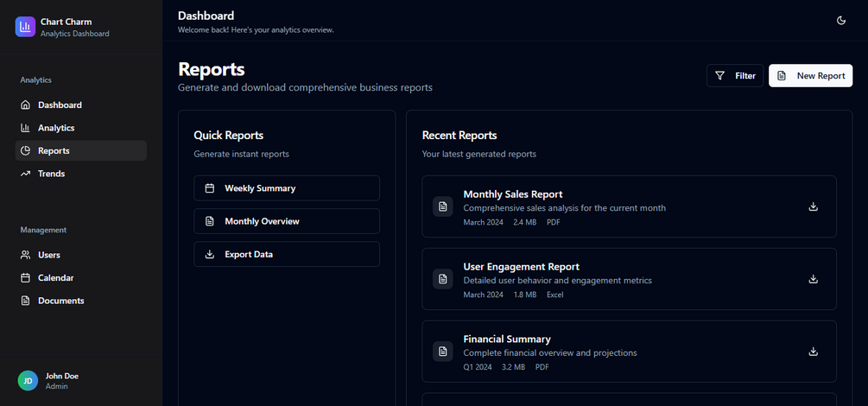Click the Financial Summary file icon
The image size is (868, 406).
443,352
